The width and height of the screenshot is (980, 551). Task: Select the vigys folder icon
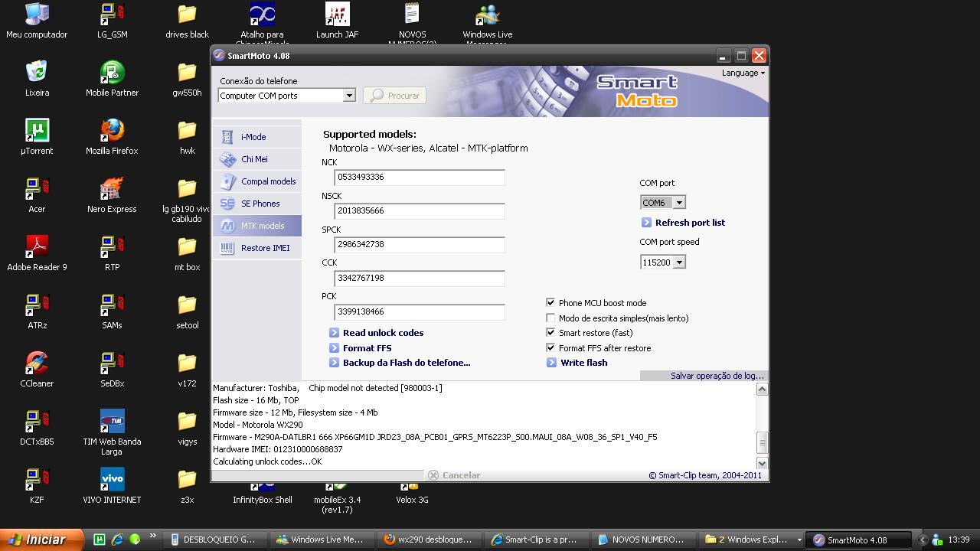click(188, 428)
